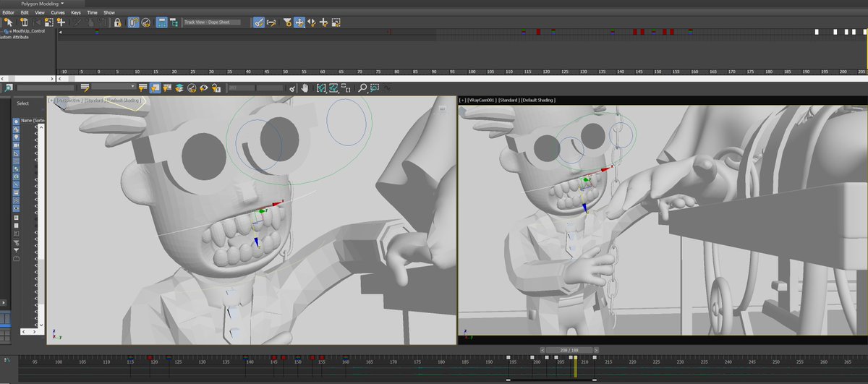Image resolution: width=868 pixels, height=384 pixels.
Task: Open the Standard label menu in Perspective viewport
Action: pos(93,100)
